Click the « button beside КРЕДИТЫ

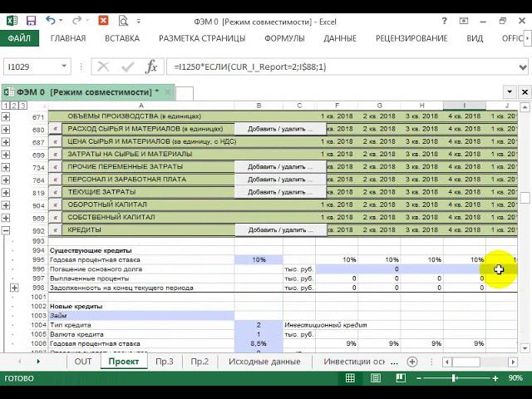click(x=55, y=230)
